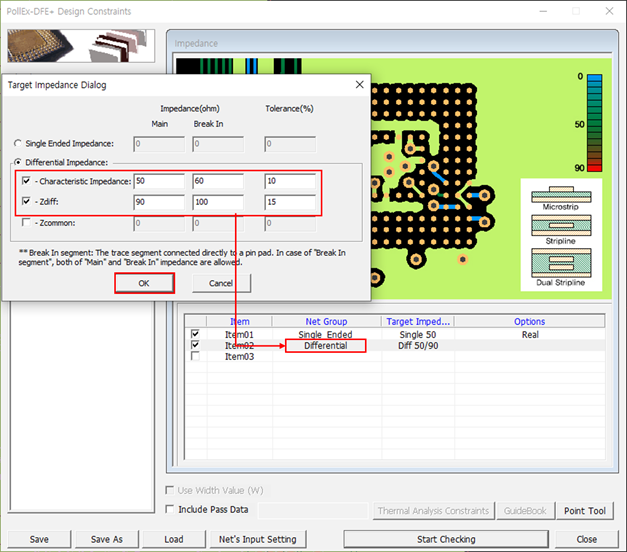Select the Differential net group cell
The image size is (627, 552).
(x=325, y=345)
